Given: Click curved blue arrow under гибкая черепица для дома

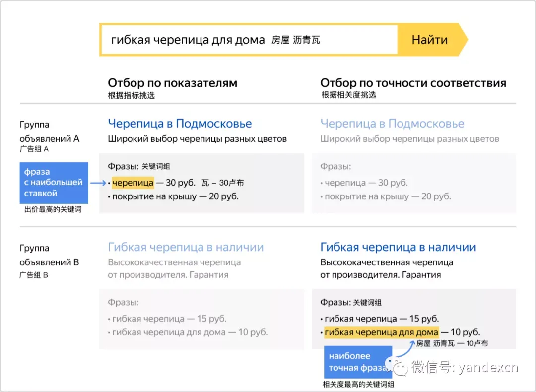Looking at the screenshot, I should [x=407, y=349].
